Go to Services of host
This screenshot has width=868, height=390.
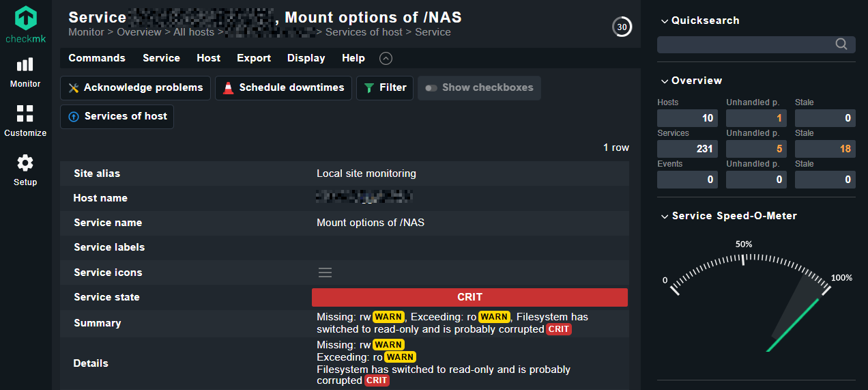coord(117,116)
